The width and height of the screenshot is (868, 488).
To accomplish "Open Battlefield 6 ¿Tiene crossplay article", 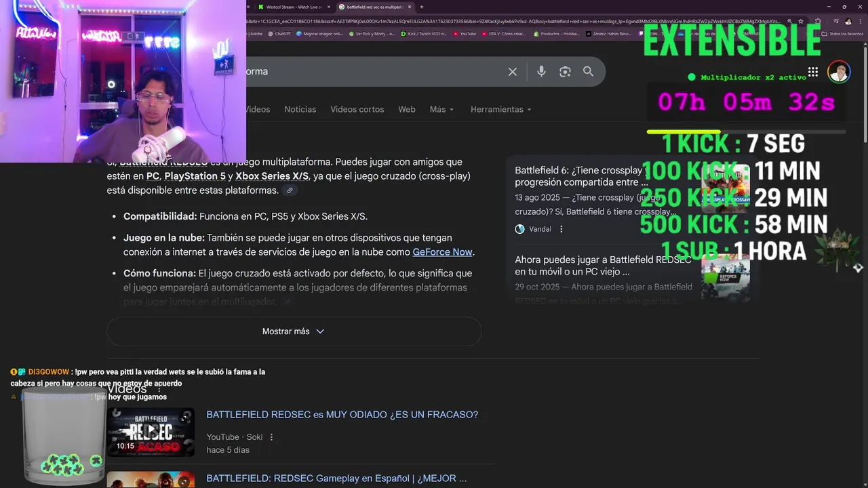I will pyautogui.click(x=581, y=176).
